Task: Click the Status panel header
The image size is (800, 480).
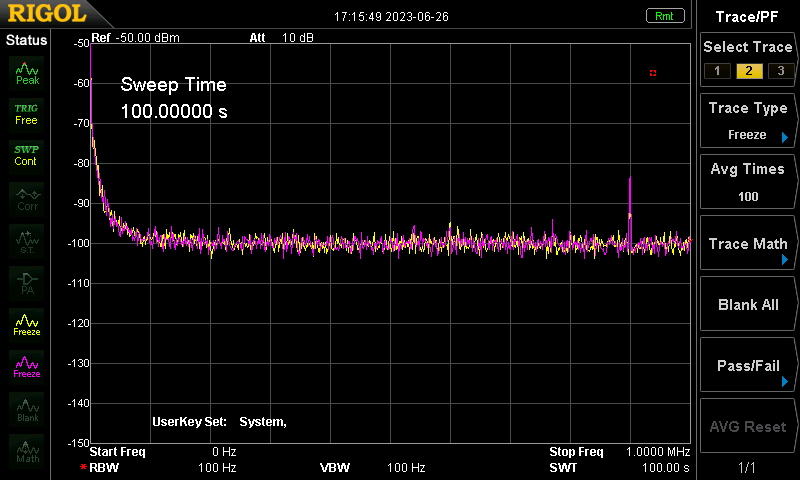Action: click(27, 40)
